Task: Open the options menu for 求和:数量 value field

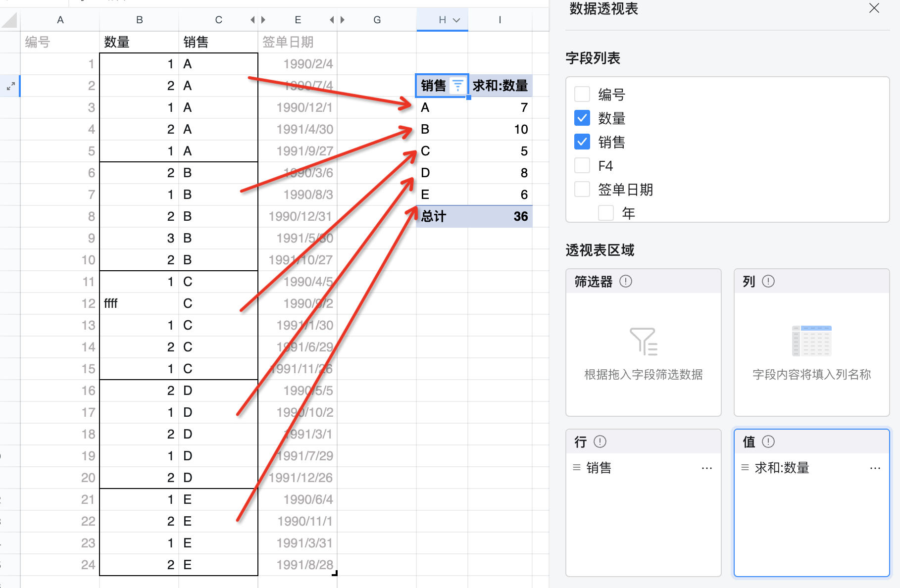Action: pyautogui.click(x=875, y=468)
